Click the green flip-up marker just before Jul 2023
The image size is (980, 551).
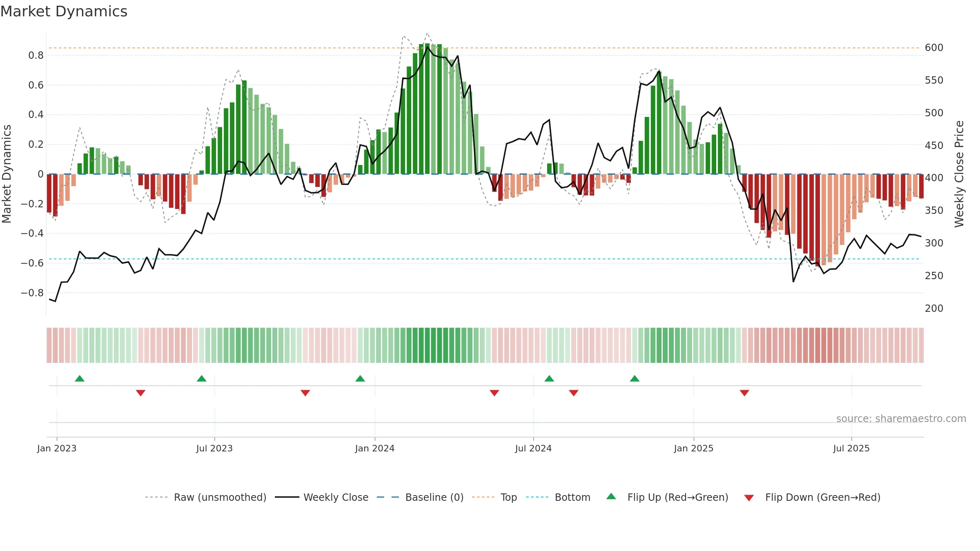click(202, 378)
